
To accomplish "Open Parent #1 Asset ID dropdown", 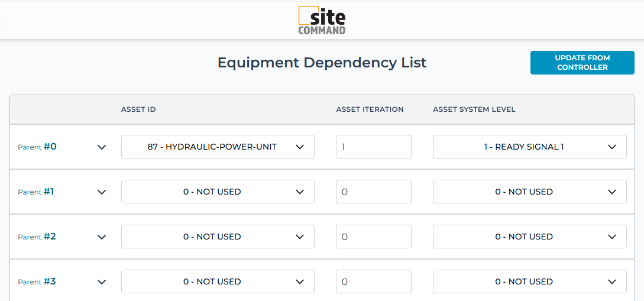I will click(x=218, y=192).
